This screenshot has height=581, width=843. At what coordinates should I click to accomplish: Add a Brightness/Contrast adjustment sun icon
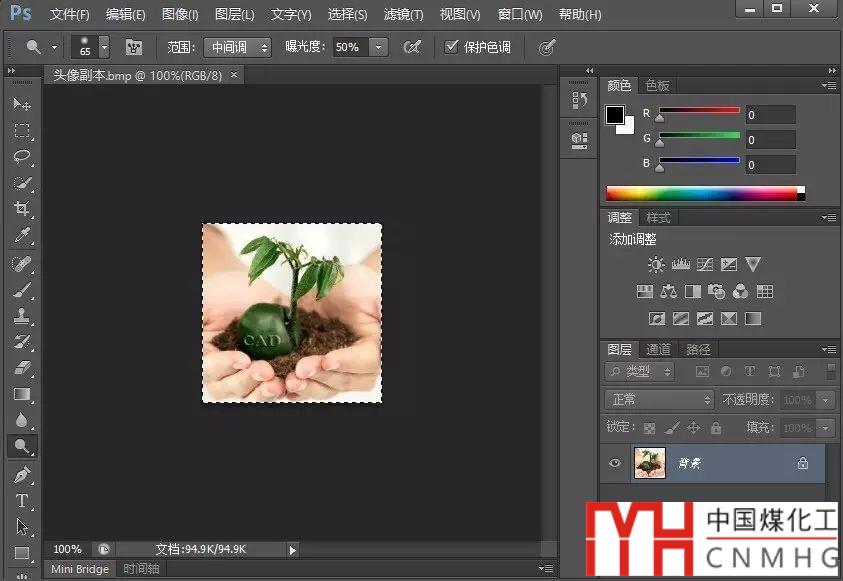[656, 265]
